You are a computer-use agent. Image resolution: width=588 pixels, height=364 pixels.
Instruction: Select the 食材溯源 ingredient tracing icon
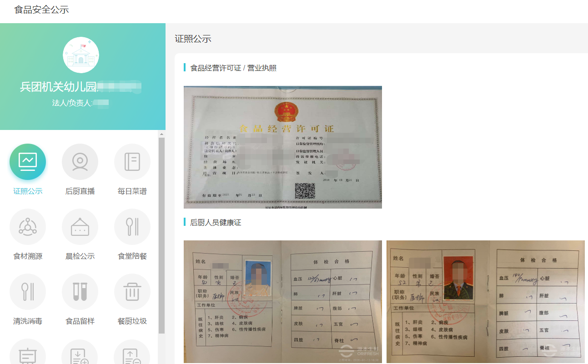28,227
